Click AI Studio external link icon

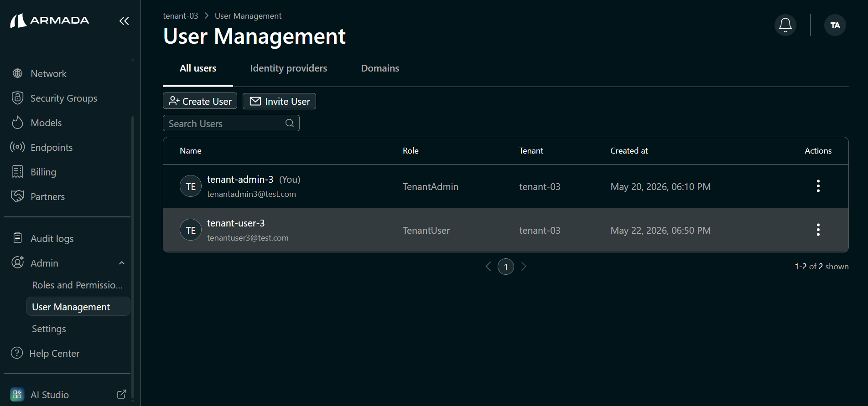(x=122, y=395)
